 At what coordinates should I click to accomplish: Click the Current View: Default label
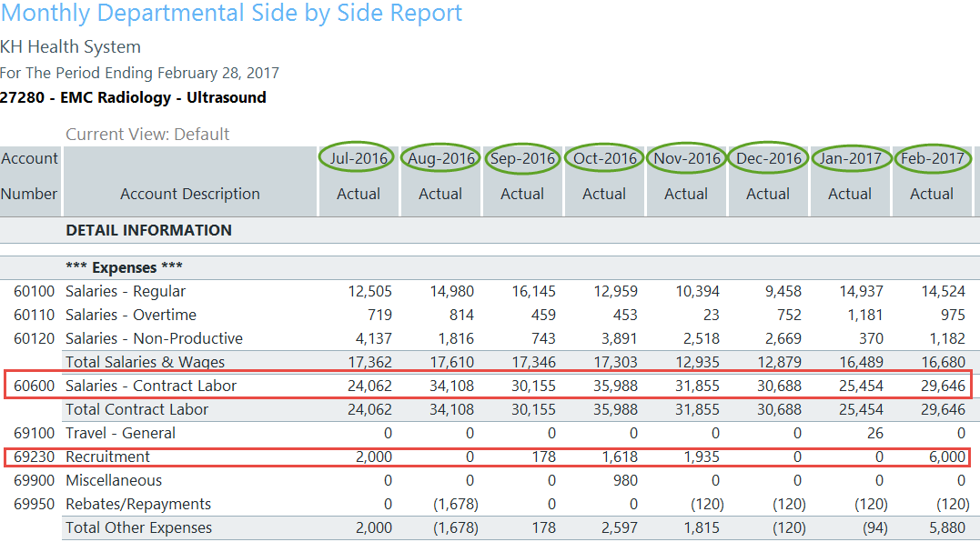tap(147, 134)
